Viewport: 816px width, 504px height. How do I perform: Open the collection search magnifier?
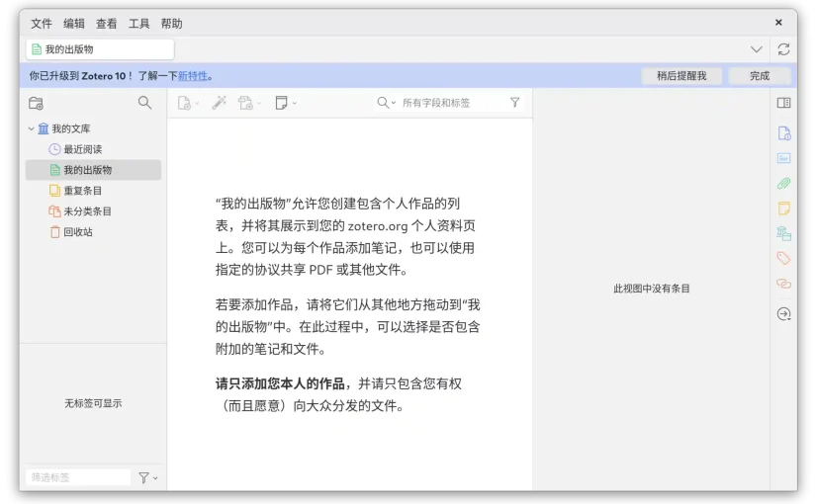click(144, 103)
